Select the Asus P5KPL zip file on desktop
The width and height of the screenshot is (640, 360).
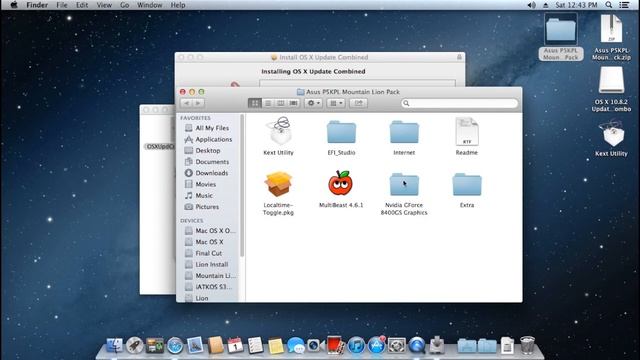tap(611, 37)
